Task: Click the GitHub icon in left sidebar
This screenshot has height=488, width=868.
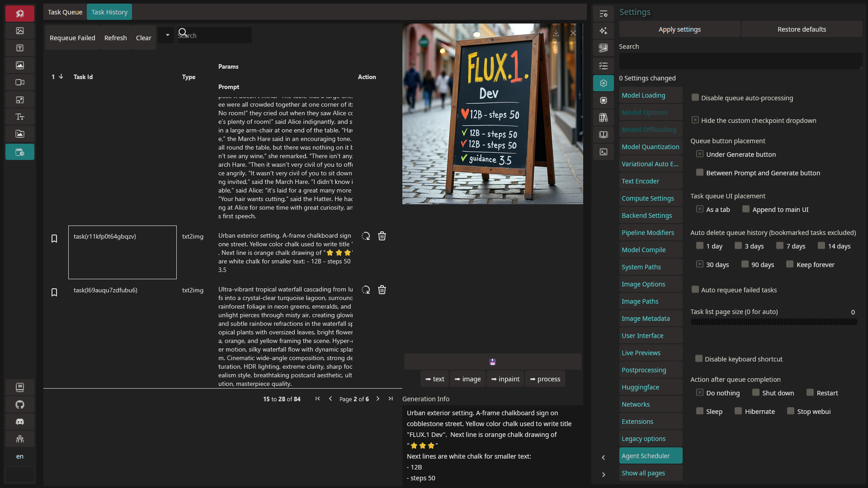Action: 20,404
